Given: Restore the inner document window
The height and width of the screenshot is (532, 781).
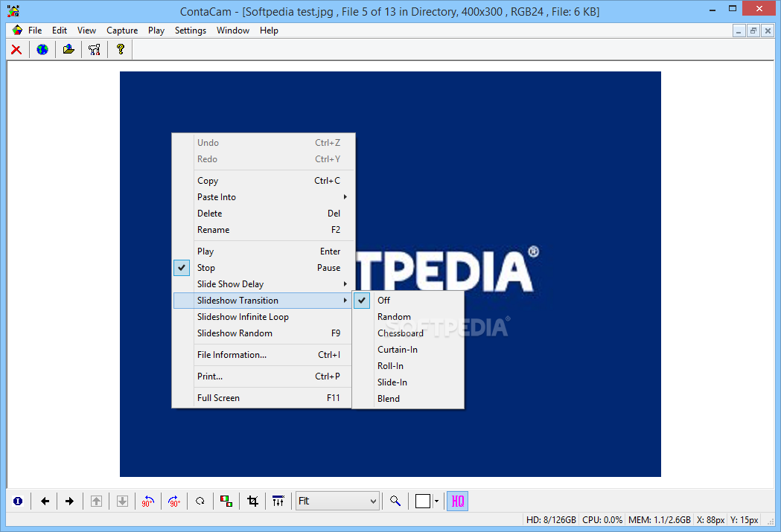Looking at the screenshot, I should pos(753,31).
